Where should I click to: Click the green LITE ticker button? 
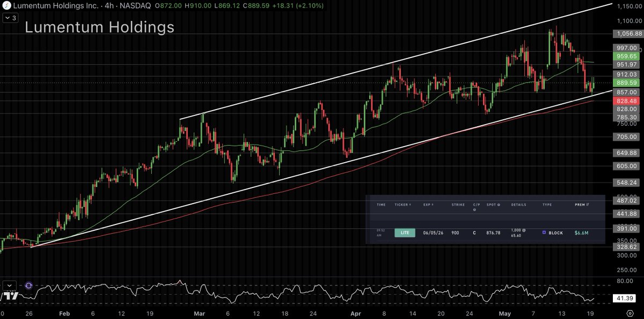coord(404,233)
